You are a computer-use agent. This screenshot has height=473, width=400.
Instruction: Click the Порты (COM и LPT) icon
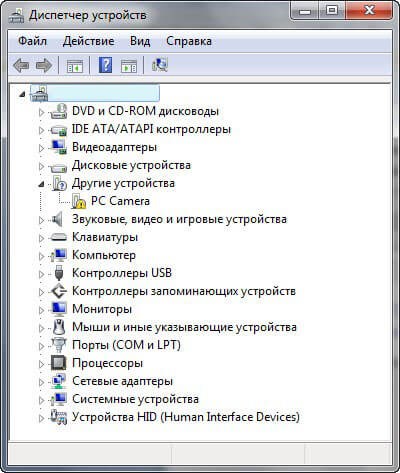click(x=59, y=345)
